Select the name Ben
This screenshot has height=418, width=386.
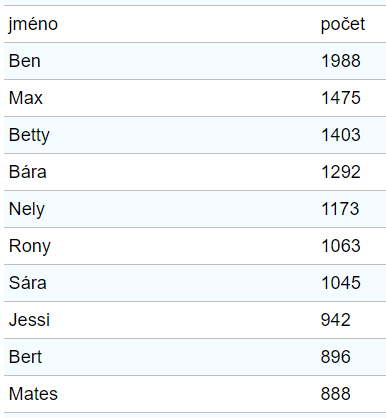[25, 61]
